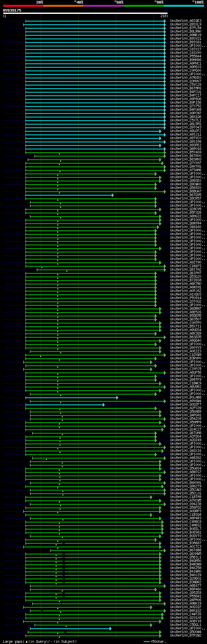The height and width of the screenshot is (644, 207).
Task: Click the red ~20% identity legend segment
Action: pyautogui.click(x=23, y=6)
